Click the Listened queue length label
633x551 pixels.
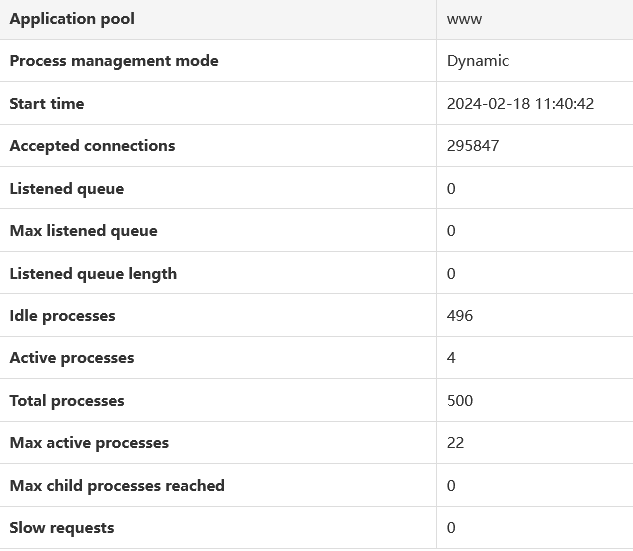tap(93, 274)
